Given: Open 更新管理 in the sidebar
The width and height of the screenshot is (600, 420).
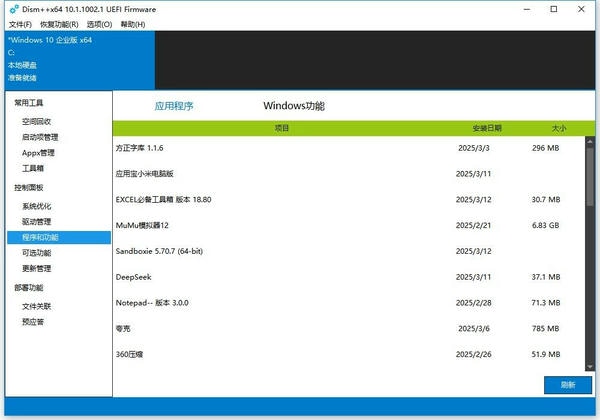Looking at the screenshot, I should pos(36,269).
